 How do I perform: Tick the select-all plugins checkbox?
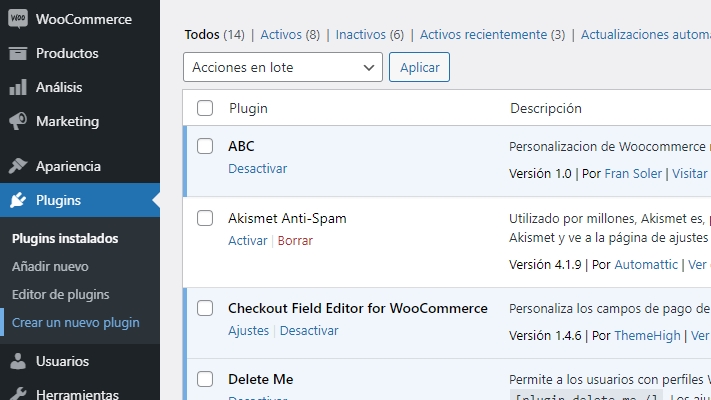click(x=205, y=108)
